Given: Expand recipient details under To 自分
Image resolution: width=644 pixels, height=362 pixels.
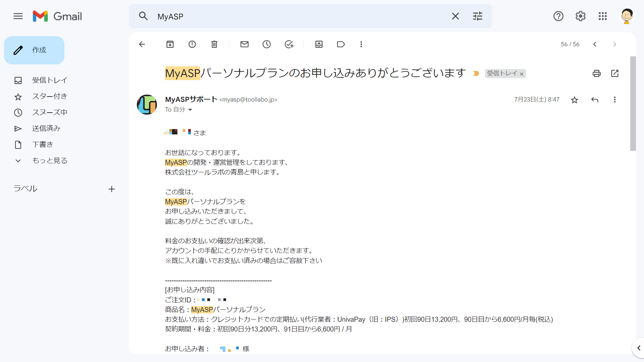Looking at the screenshot, I should [x=191, y=110].
